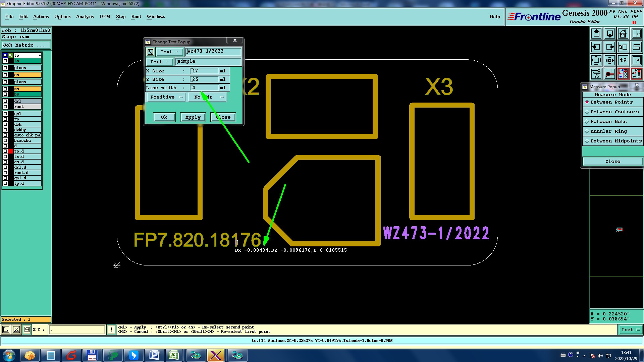Screen dimensions: 644x362
Task: Click the exclamation mark button near XY field
Action: [111, 329]
